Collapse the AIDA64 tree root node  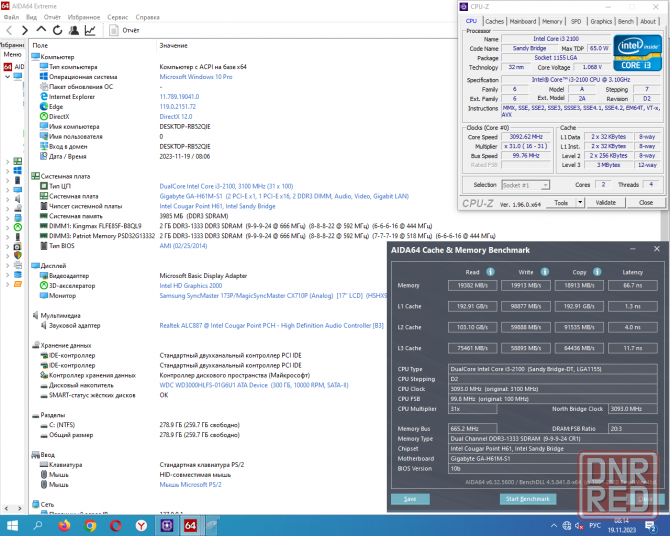coord(7,77)
